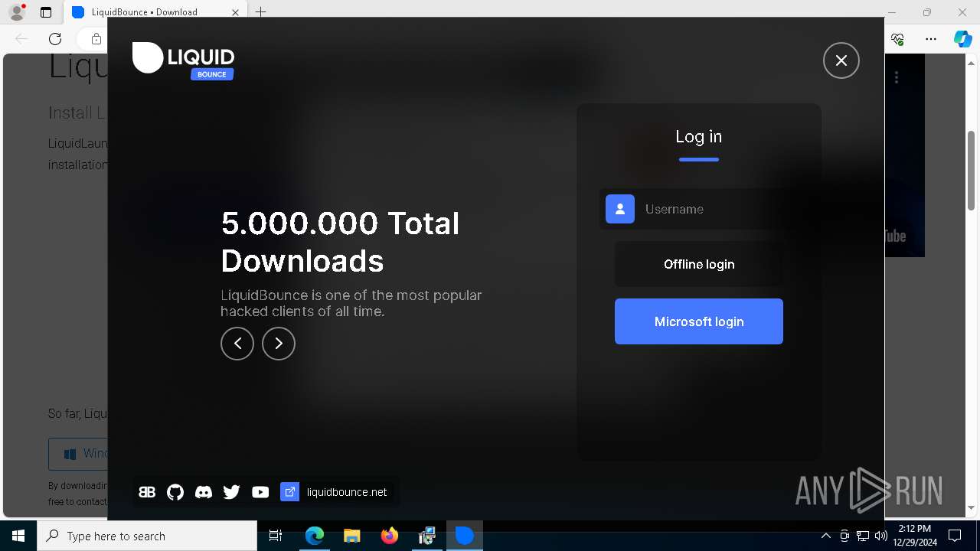
Task: Open Firefox from taskbar
Action: [x=389, y=536]
